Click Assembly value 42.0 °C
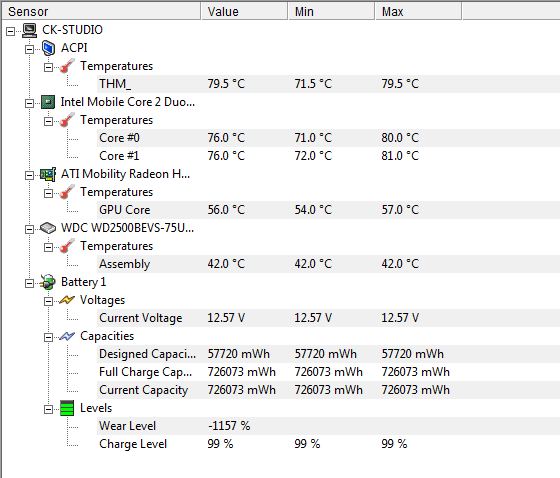This screenshot has width=560, height=478. coord(226,264)
